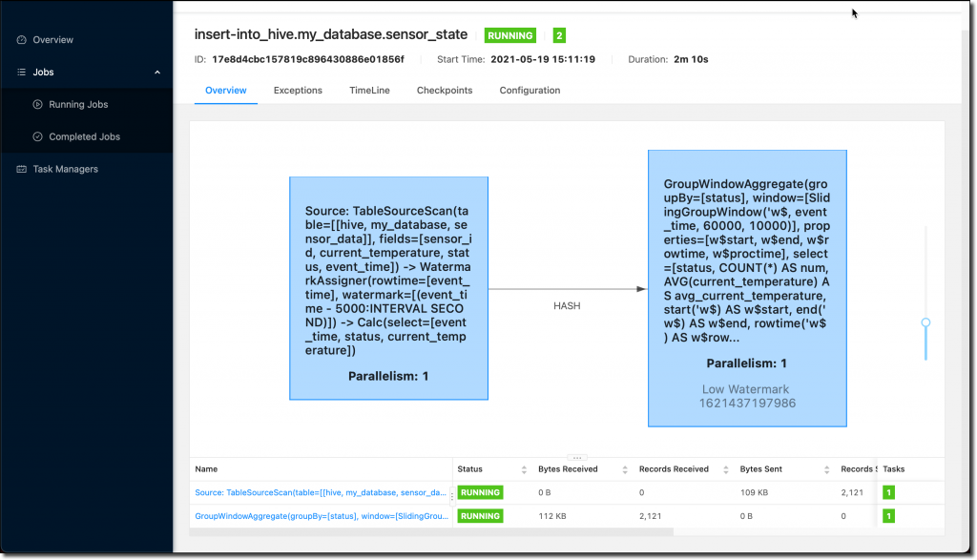
Task: Click the green 1 Tasks badge for TableSourceScan row
Action: coord(890,491)
